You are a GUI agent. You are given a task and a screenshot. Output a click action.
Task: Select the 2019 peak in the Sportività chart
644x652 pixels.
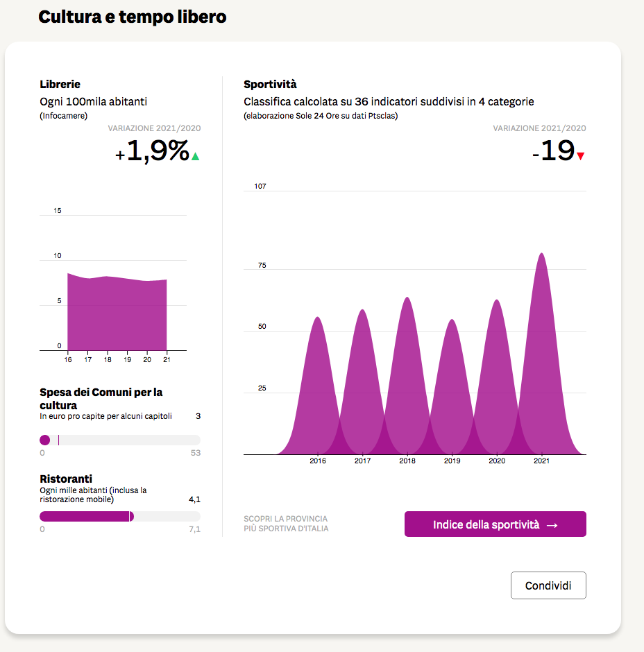coord(452,387)
